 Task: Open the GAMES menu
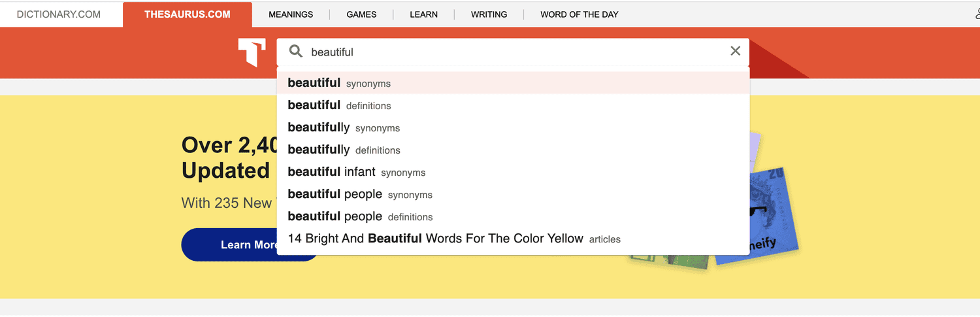click(x=361, y=14)
